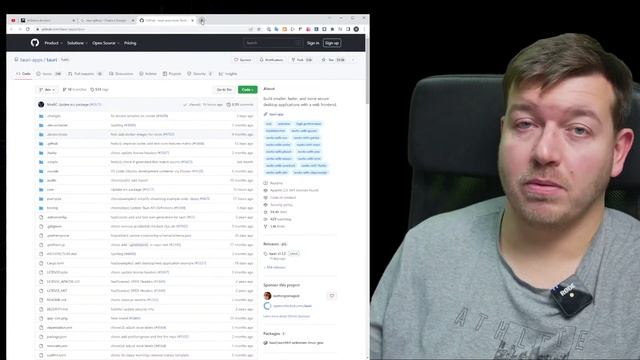Click folder icon in the .github row

[x=41, y=144]
